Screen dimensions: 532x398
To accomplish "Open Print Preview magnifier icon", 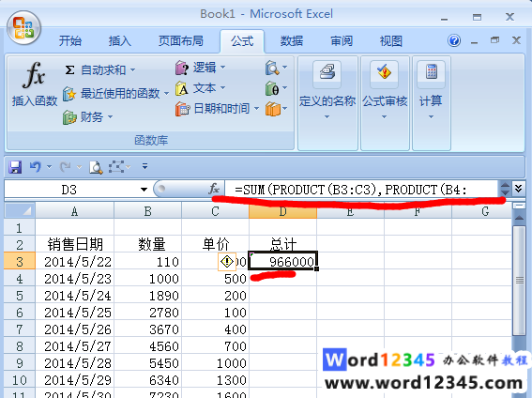I will tap(96, 167).
